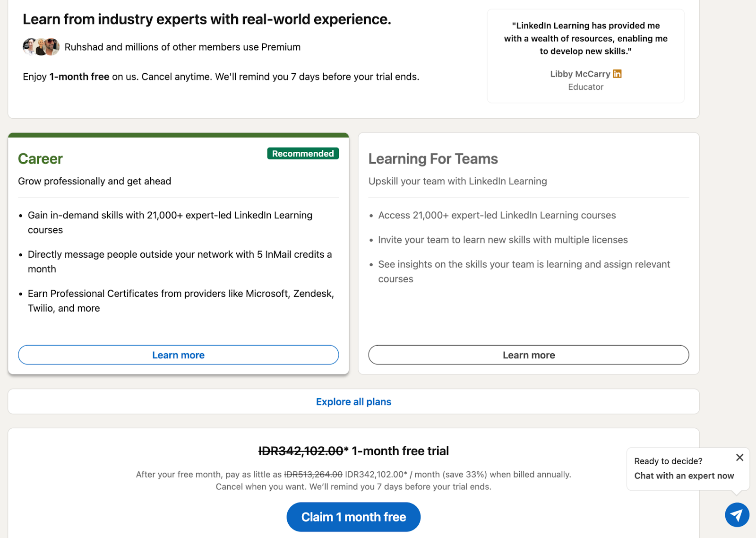Click the green Recommended badge
The width and height of the screenshot is (756, 538).
click(x=303, y=154)
